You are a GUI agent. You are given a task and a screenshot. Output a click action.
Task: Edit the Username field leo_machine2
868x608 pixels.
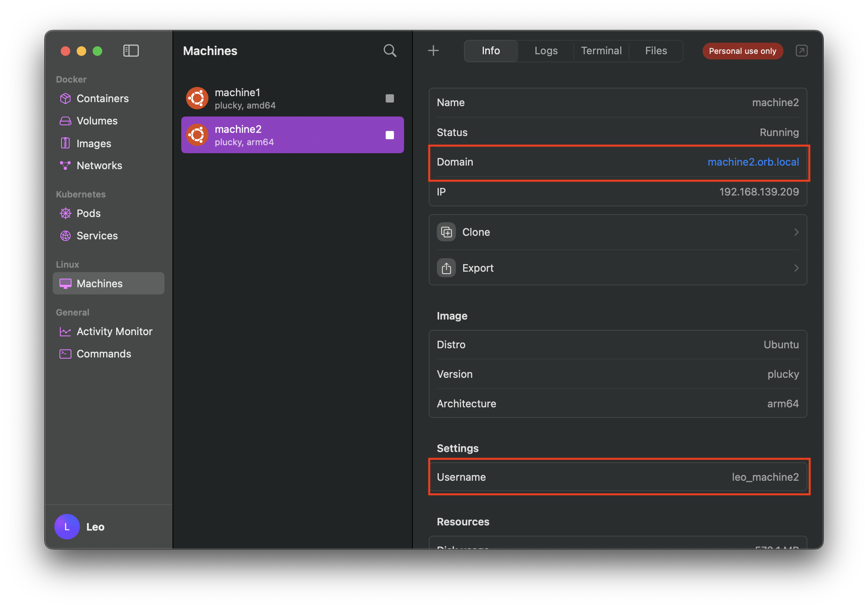pos(765,477)
